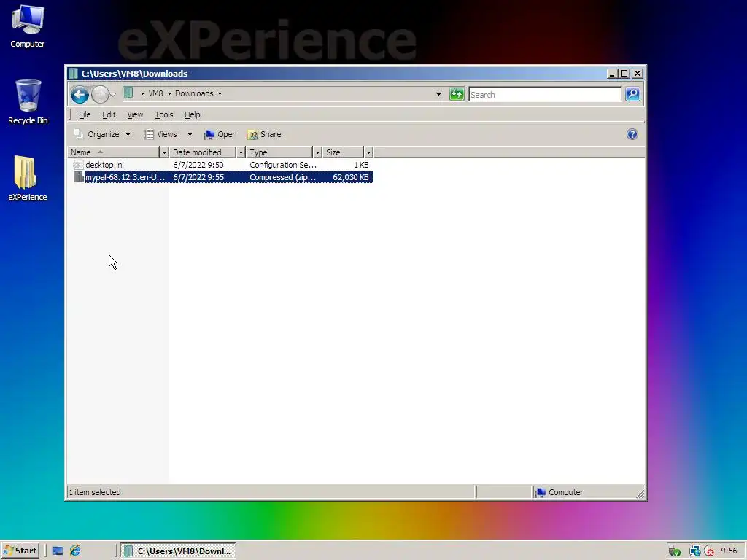Open the Help menu
This screenshot has width=747, height=560.
(193, 114)
